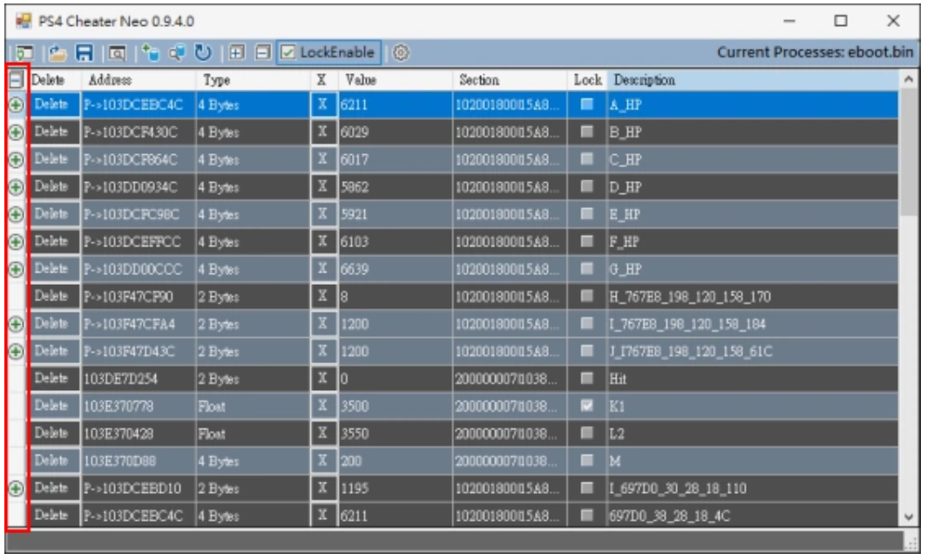Image resolution: width=927 pixels, height=560 pixels.
Task: Expand the green plus for G_HP row
Action: [16, 269]
